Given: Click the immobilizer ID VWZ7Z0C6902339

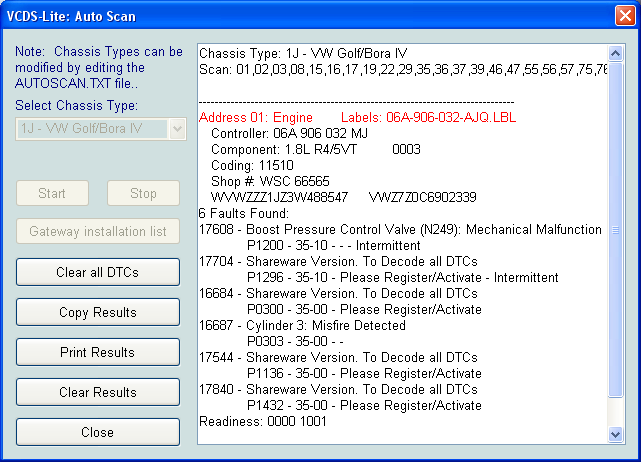Looking at the screenshot, I should coord(423,197).
